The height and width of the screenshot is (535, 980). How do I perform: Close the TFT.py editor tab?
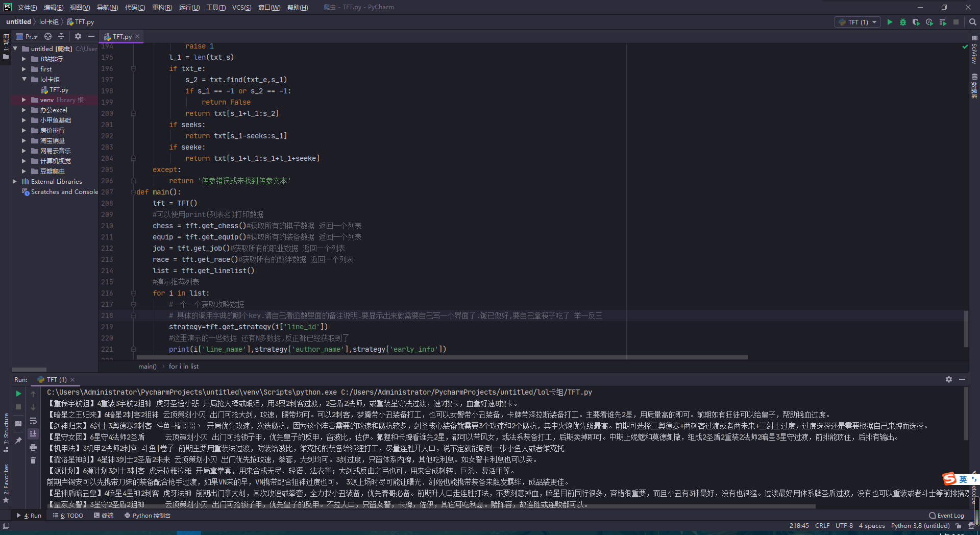point(137,37)
